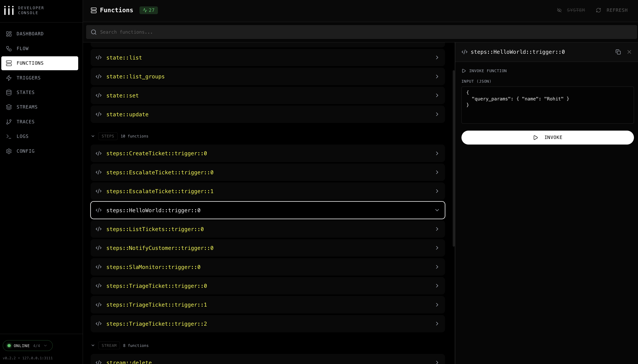Click the refresh icon in header

click(598, 10)
